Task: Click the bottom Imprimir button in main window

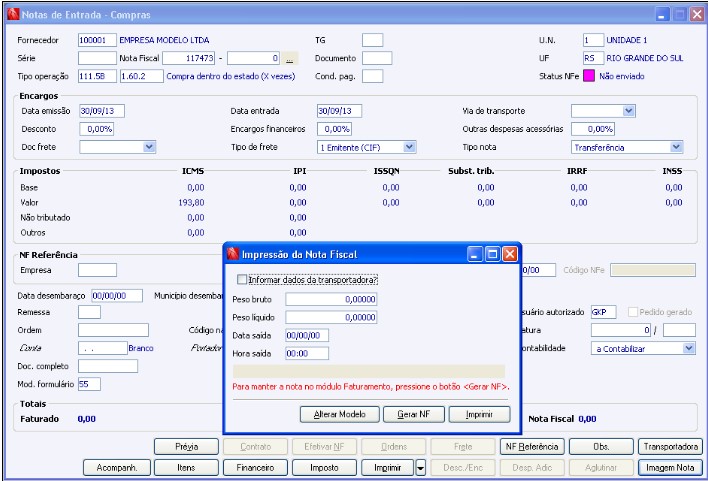Action: click(388, 468)
